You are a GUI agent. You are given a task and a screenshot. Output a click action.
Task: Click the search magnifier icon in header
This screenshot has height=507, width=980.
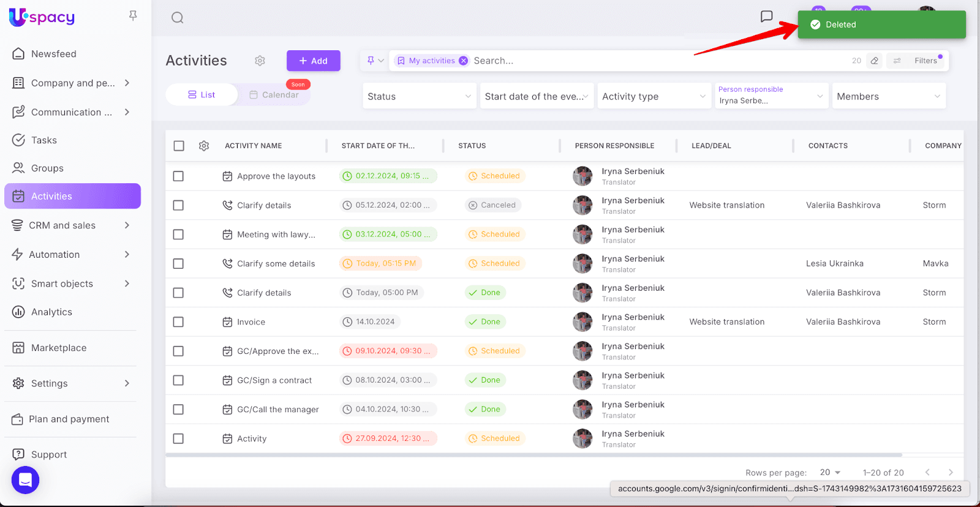tap(177, 18)
